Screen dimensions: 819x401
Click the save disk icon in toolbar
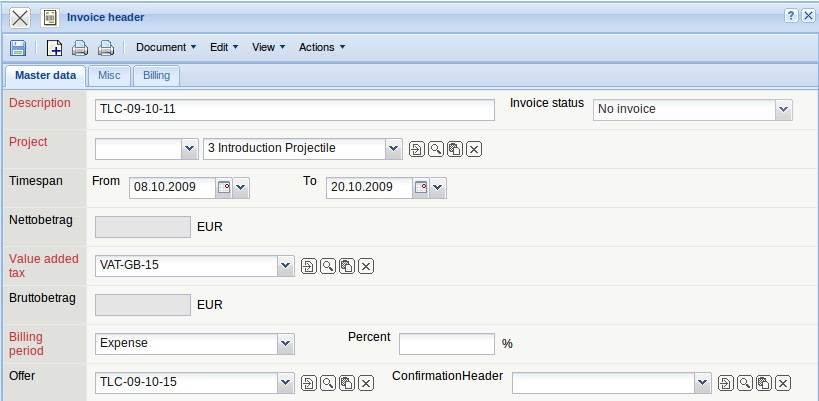pyautogui.click(x=18, y=47)
